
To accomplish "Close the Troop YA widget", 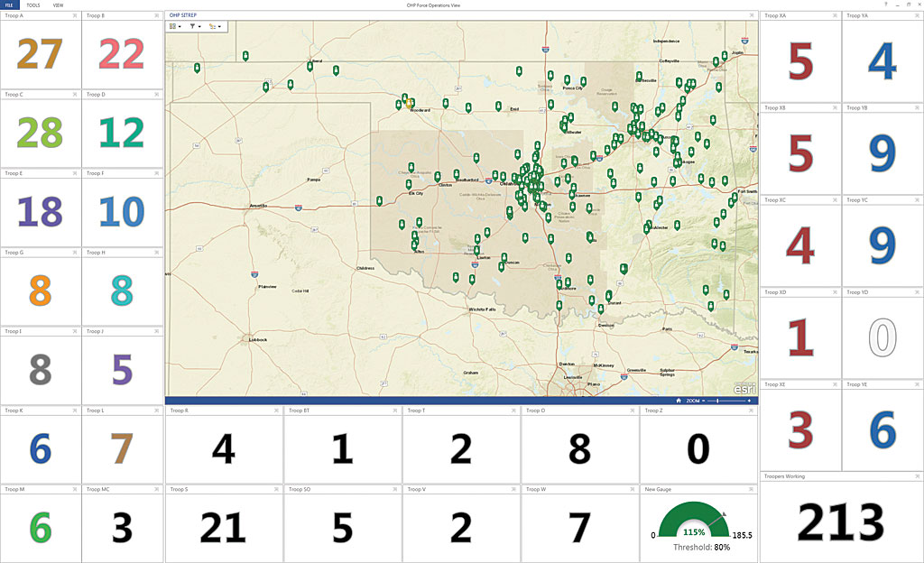I will point(917,16).
